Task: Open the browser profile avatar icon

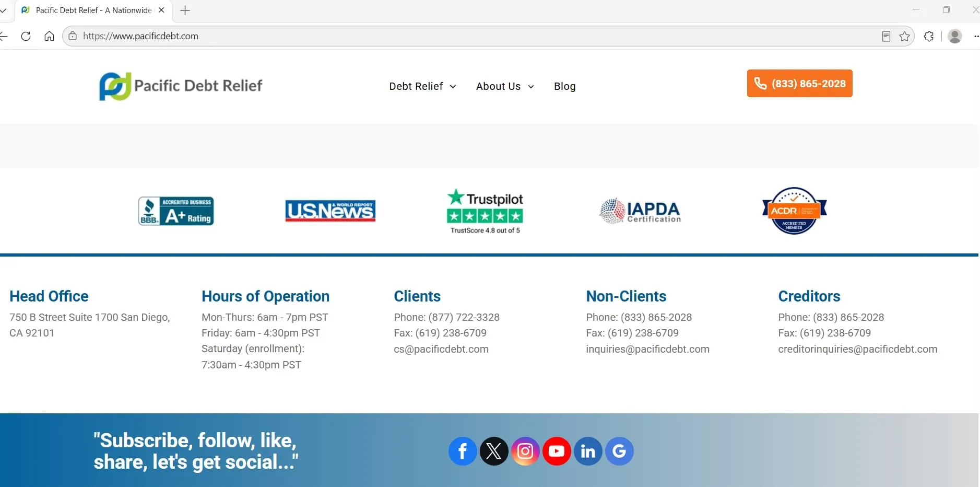Action: tap(955, 36)
